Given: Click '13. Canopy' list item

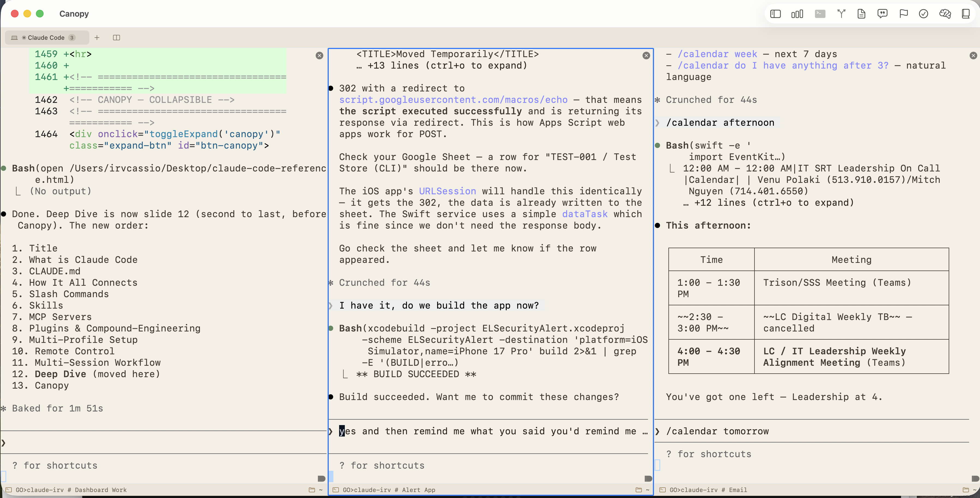Looking at the screenshot, I should point(40,386).
